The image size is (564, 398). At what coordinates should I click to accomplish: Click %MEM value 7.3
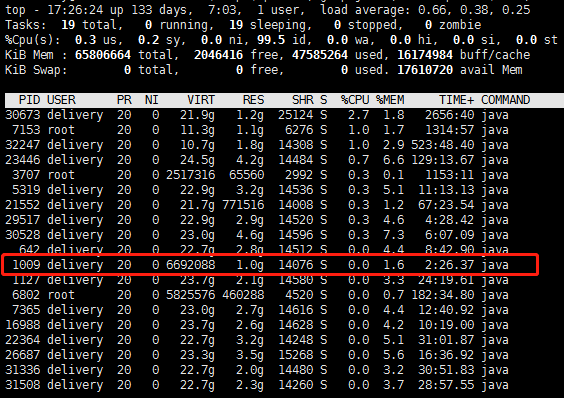click(x=394, y=235)
